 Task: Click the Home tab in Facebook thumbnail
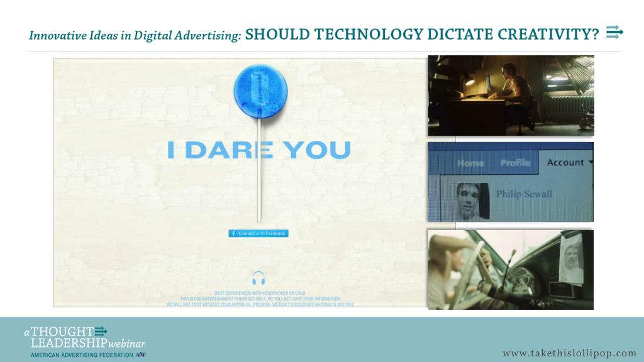(470, 163)
